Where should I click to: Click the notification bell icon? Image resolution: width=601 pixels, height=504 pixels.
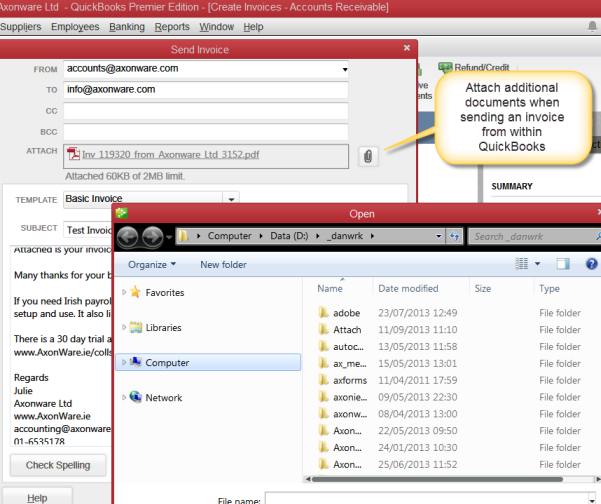coord(592,26)
